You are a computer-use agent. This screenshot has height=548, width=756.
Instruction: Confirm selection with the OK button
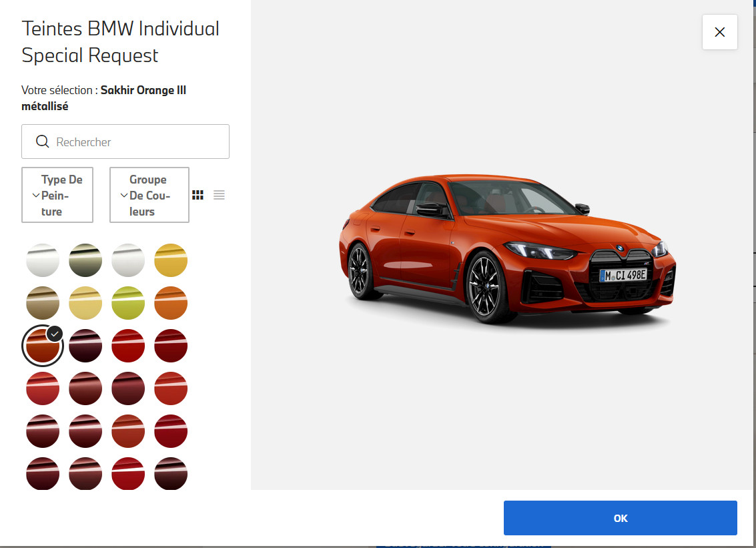click(x=620, y=517)
